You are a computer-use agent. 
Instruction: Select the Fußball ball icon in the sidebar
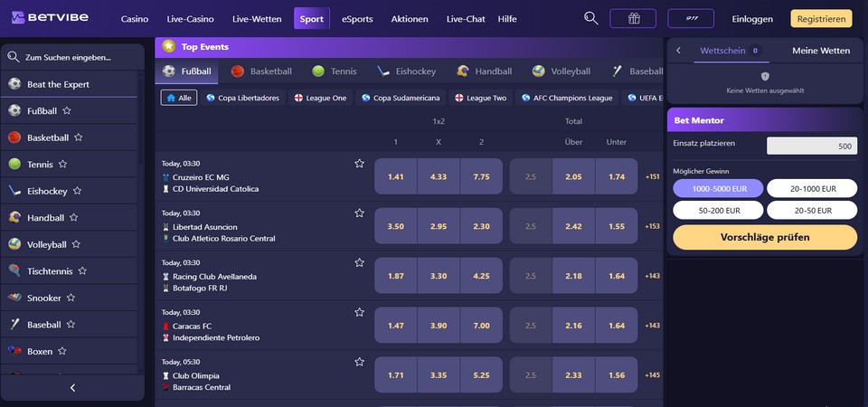[x=14, y=110]
